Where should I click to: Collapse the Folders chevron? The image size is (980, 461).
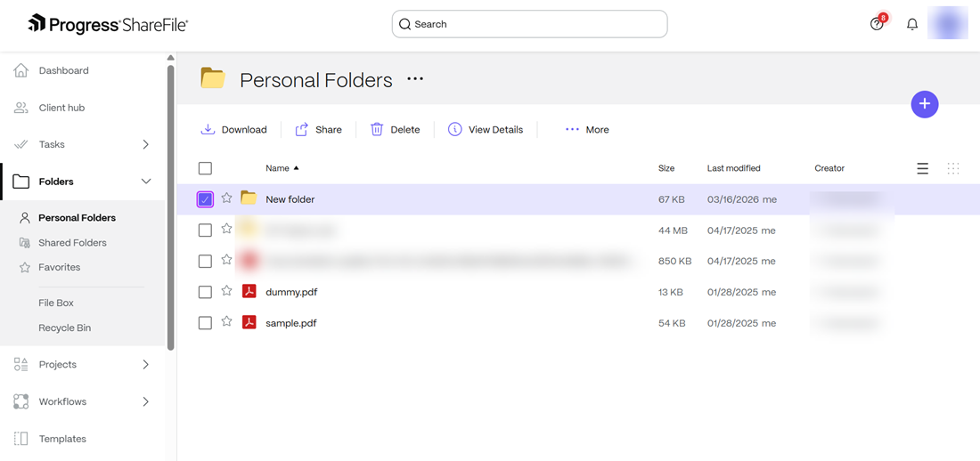(146, 182)
